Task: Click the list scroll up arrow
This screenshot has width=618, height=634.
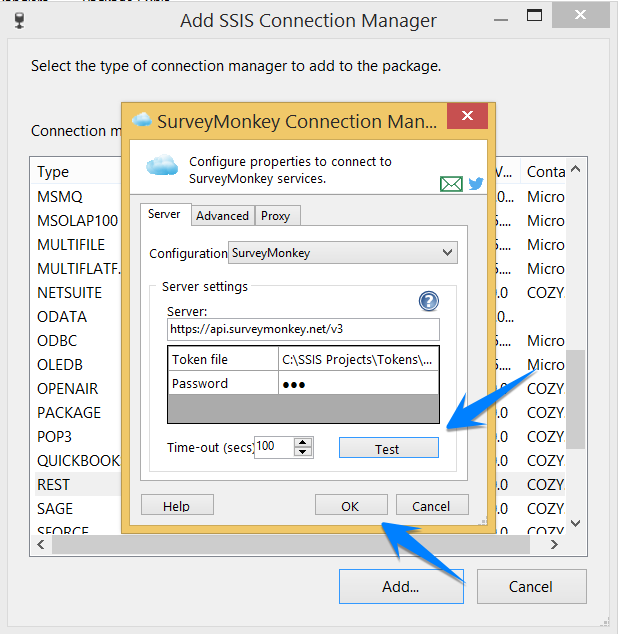Action: (576, 169)
